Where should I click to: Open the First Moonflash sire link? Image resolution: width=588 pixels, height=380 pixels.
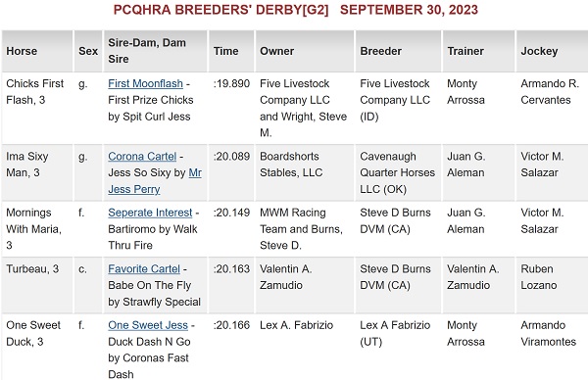point(145,83)
